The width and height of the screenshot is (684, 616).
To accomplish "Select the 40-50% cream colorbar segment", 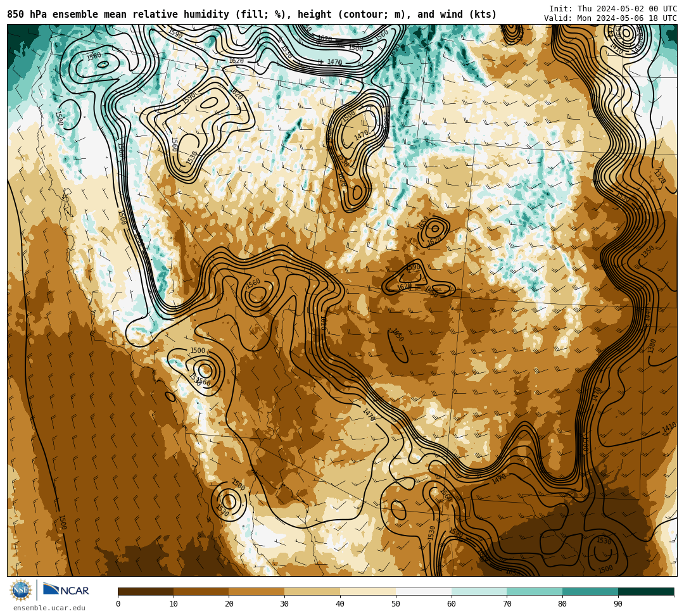I will (x=368, y=591).
